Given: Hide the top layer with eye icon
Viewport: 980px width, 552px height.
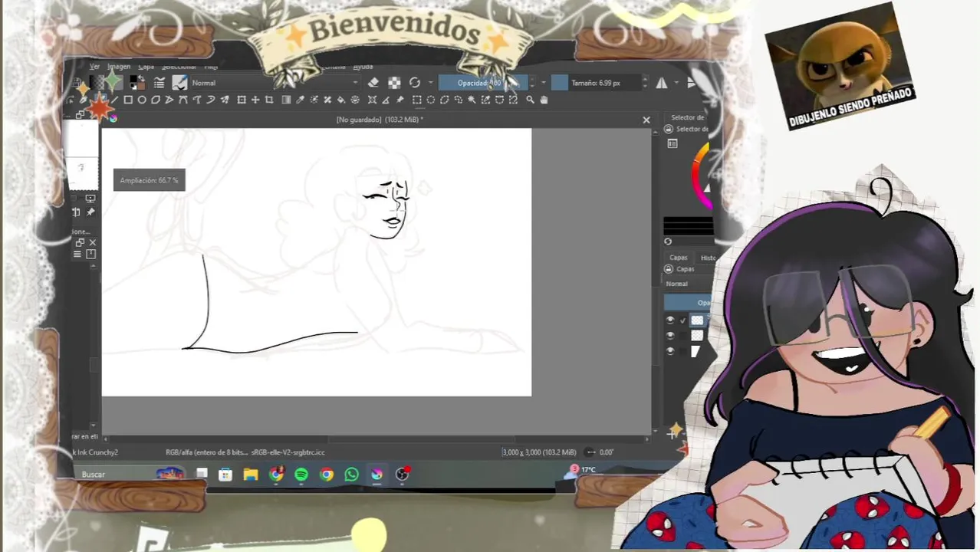Looking at the screenshot, I should pos(670,320).
